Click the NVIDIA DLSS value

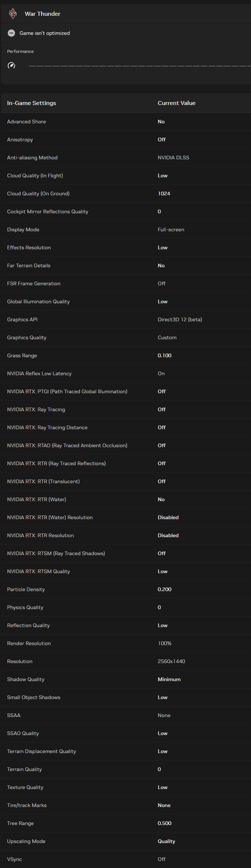[174, 158]
